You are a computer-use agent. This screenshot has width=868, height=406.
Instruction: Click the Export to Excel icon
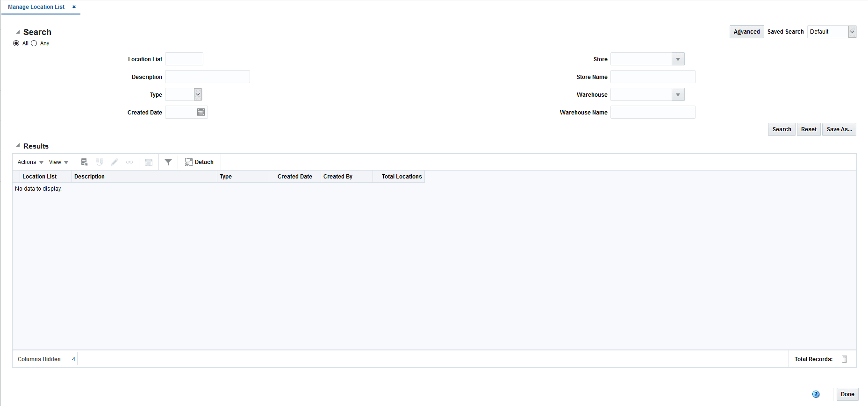tap(149, 162)
